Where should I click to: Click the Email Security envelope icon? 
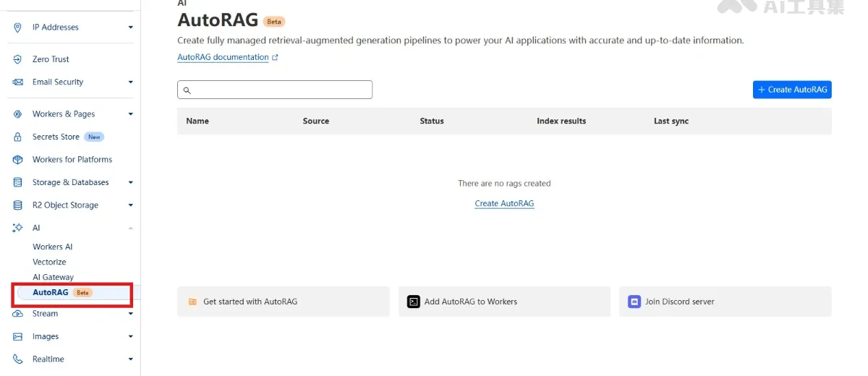(x=18, y=82)
